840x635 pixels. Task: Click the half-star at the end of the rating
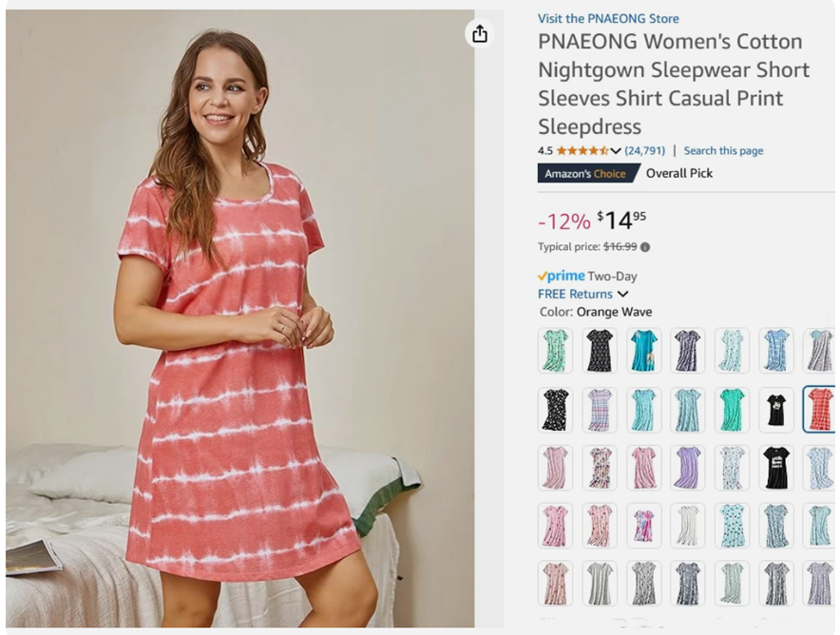(602, 150)
